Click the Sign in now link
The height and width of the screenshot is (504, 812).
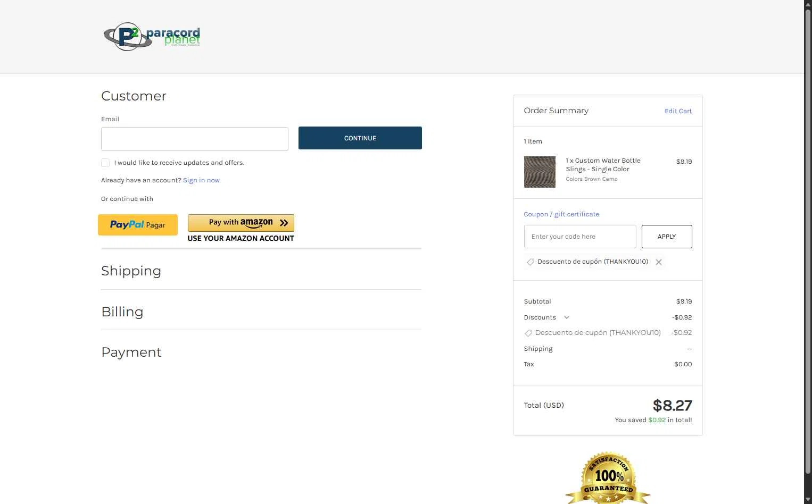coord(201,180)
